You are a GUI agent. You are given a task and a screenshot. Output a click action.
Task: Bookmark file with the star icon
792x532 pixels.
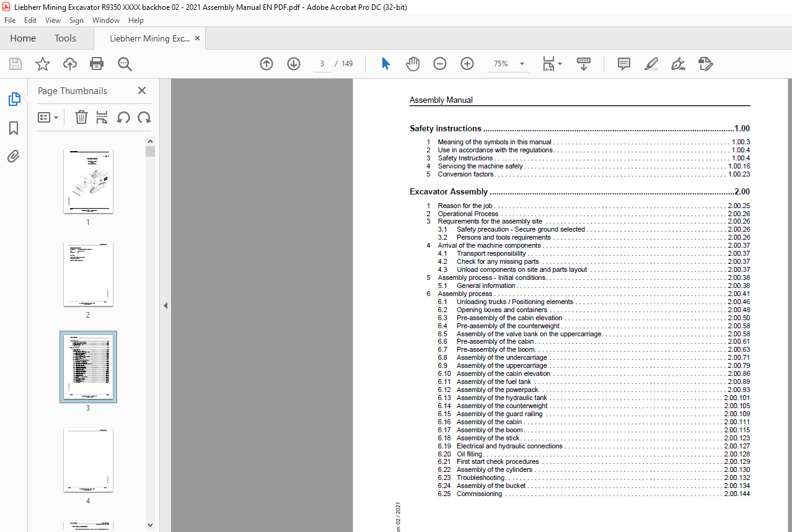(x=43, y=64)
